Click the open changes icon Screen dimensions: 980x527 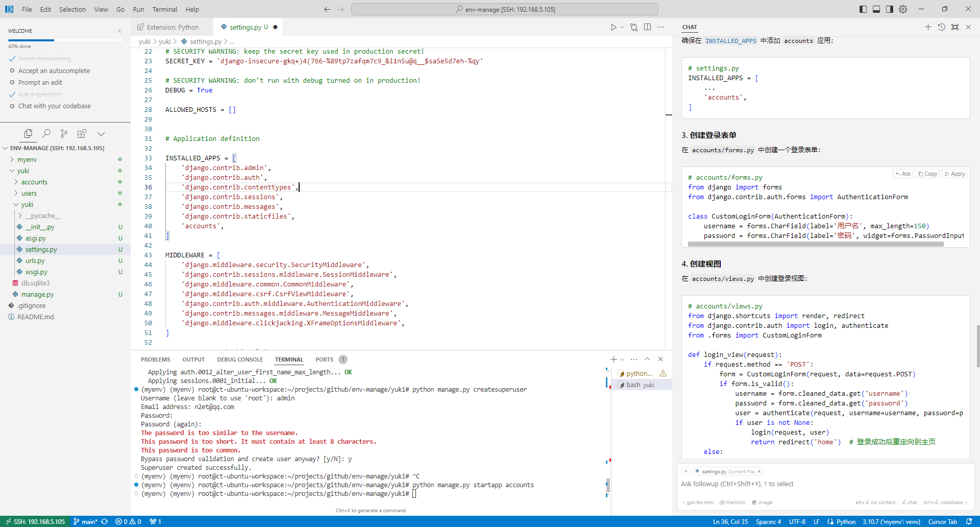tap(634, 27)
